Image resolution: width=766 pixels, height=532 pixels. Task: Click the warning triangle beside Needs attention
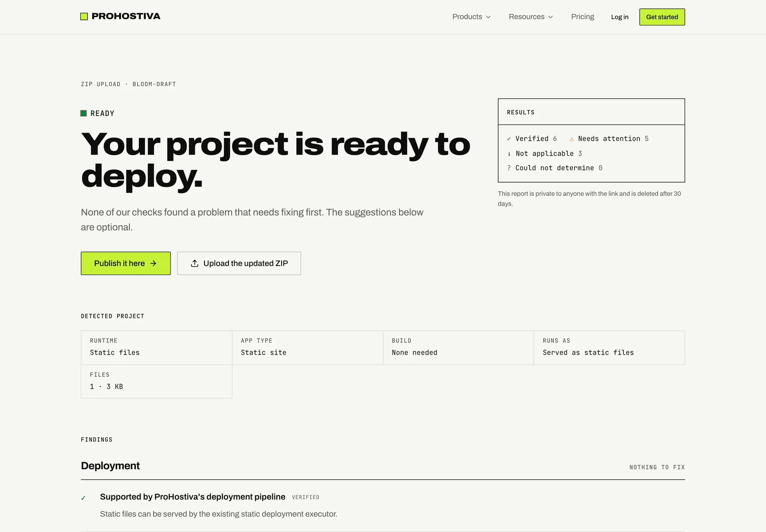tap(572, 139)
